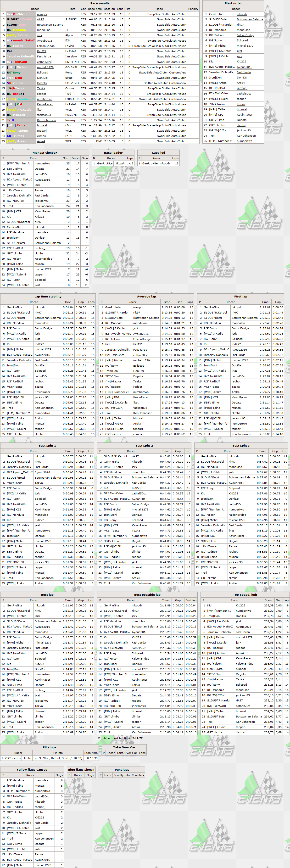Open rik97 link in Race results table
Screen dimensions: 290x868
(40, 20)
